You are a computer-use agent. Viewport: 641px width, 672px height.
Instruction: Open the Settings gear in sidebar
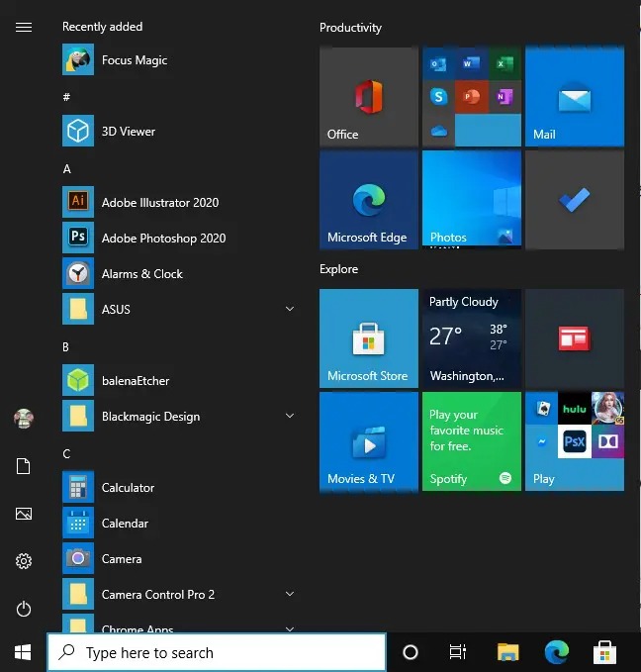(x=24, y=561)
